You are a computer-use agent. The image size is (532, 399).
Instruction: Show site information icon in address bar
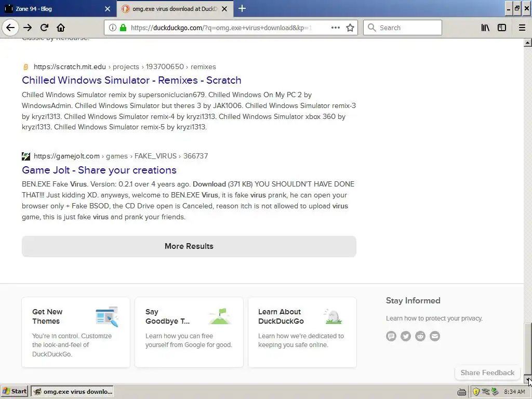[x=113, y=28]
